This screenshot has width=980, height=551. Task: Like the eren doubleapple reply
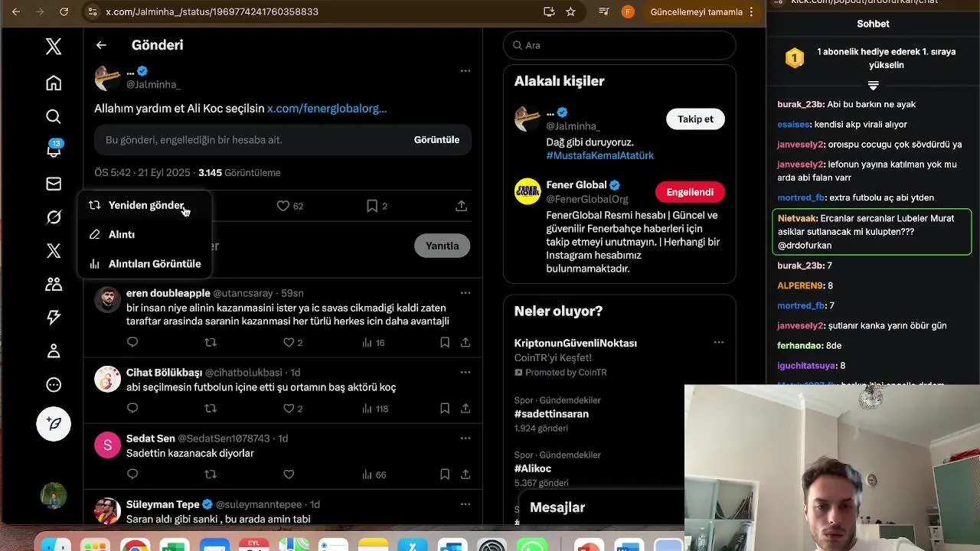tap(289, 343)
